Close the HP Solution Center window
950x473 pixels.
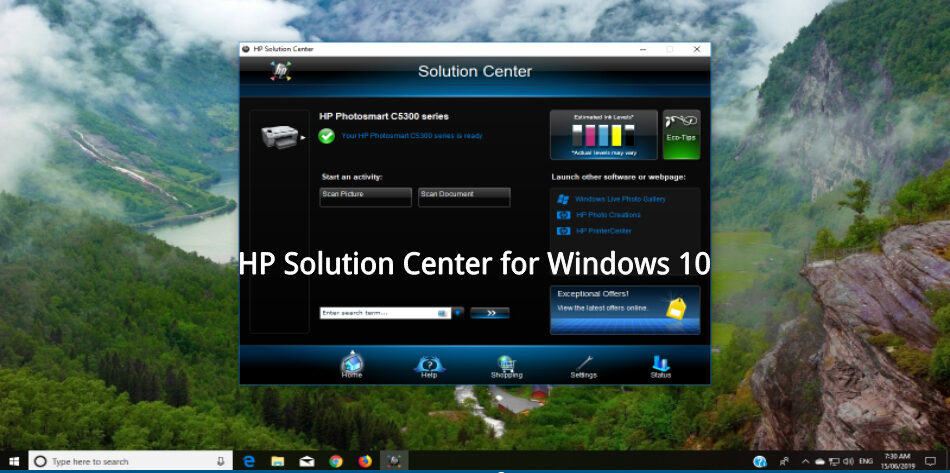(697, 49)
